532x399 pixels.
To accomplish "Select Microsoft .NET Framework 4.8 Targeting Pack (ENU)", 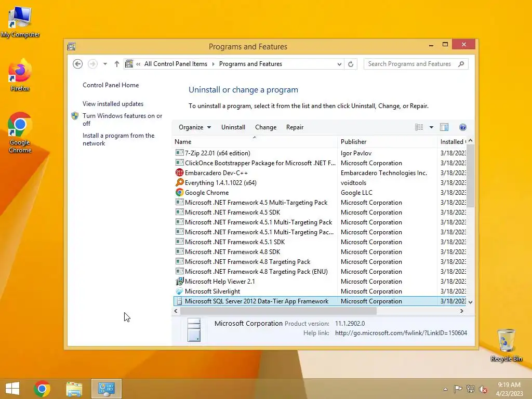I will (x=320, y=271).
